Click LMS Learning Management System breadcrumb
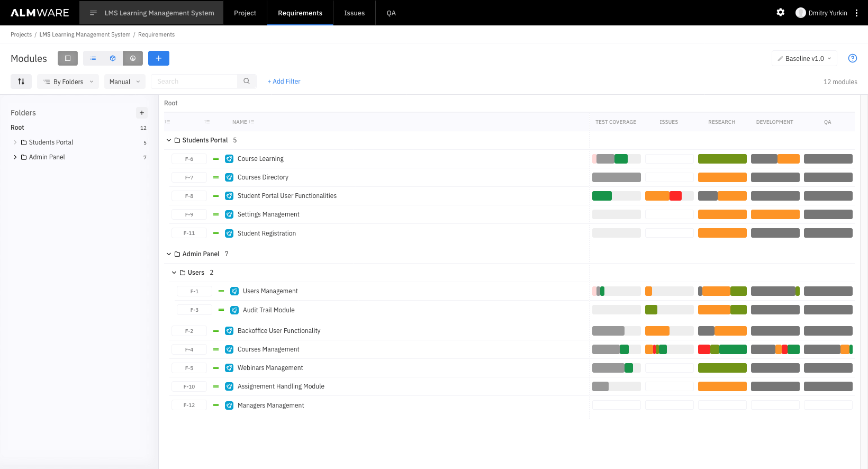868x469 pixels. (85, 34)
